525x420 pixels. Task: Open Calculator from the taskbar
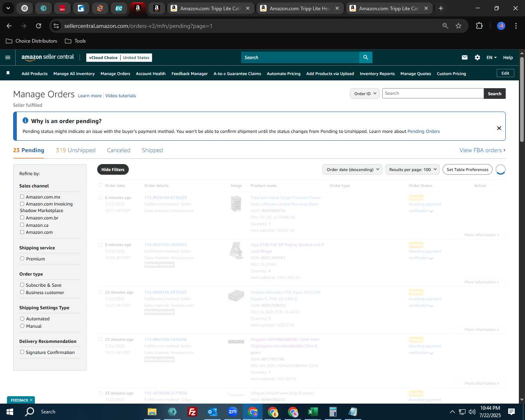(333, 412)
